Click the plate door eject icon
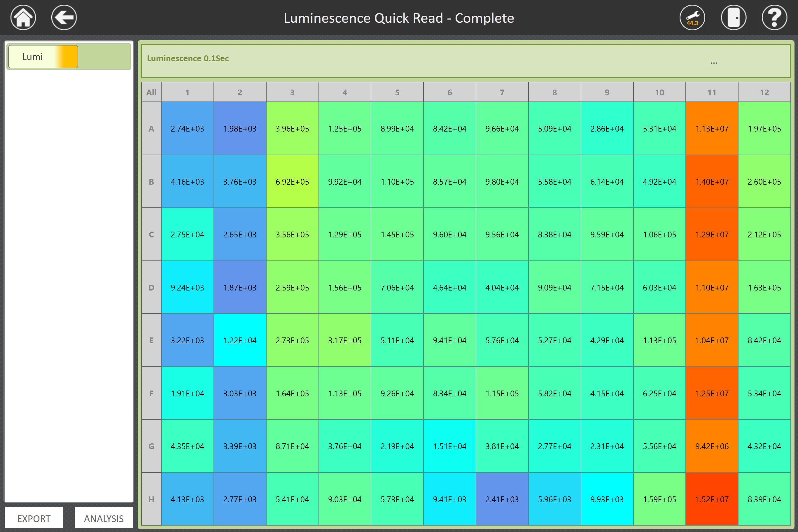Image resolution: width=798 pixels, height=532 pixels. pyautogui.click(x=733, y=17)
